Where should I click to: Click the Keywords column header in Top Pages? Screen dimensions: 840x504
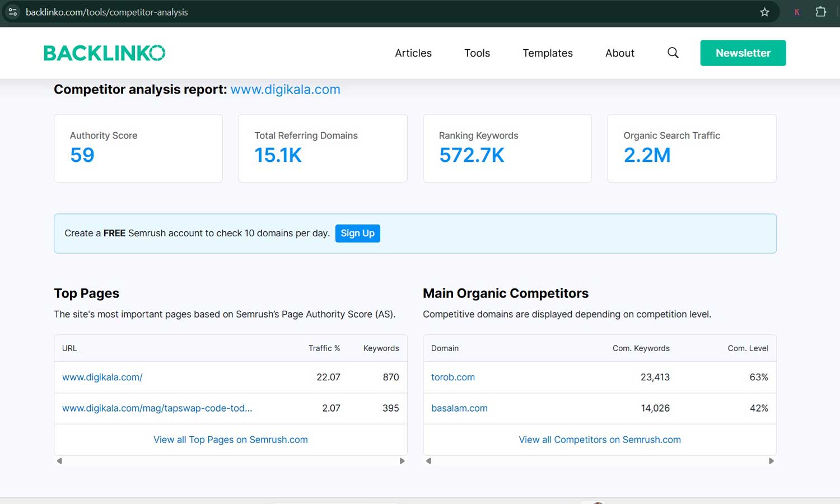click(381, 348)
